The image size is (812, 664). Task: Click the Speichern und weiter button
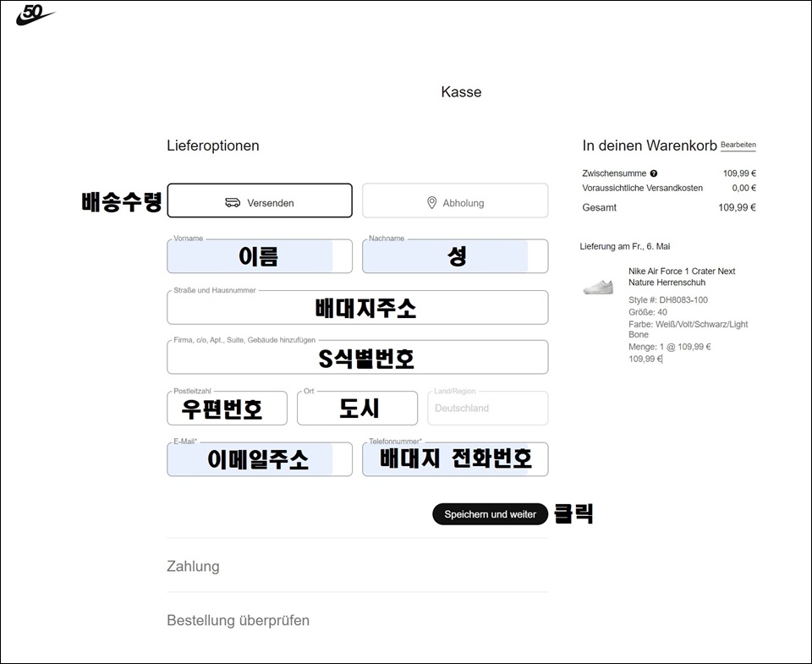click(490, 514)
